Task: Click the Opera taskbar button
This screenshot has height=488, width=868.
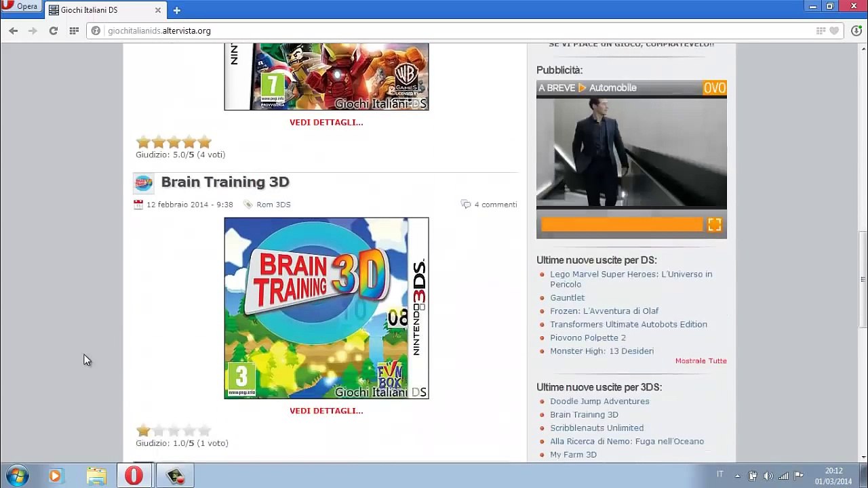Action: (134, 476)
